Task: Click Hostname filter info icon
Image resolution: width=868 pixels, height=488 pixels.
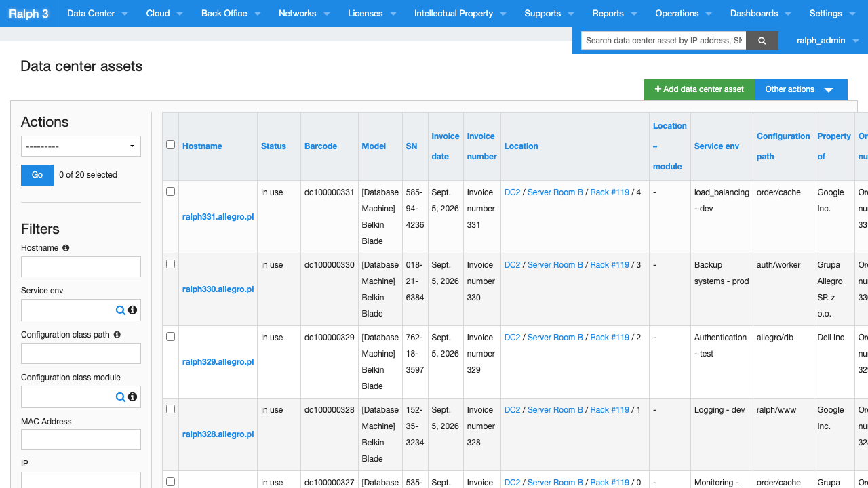Action: (66, 248)
